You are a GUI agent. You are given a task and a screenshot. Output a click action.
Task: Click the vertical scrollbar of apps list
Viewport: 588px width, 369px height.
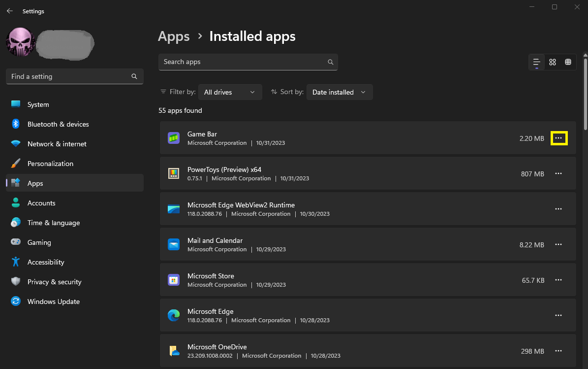point(585,94)
